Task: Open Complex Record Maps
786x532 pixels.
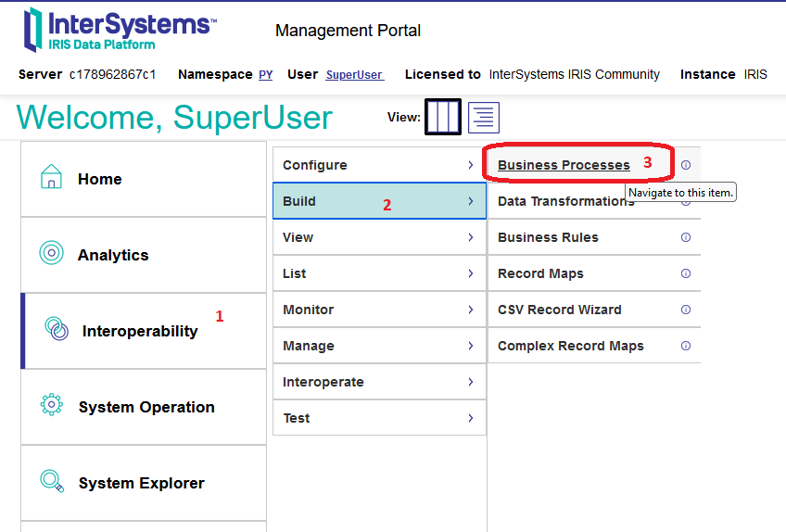Action: coord(570,346)
